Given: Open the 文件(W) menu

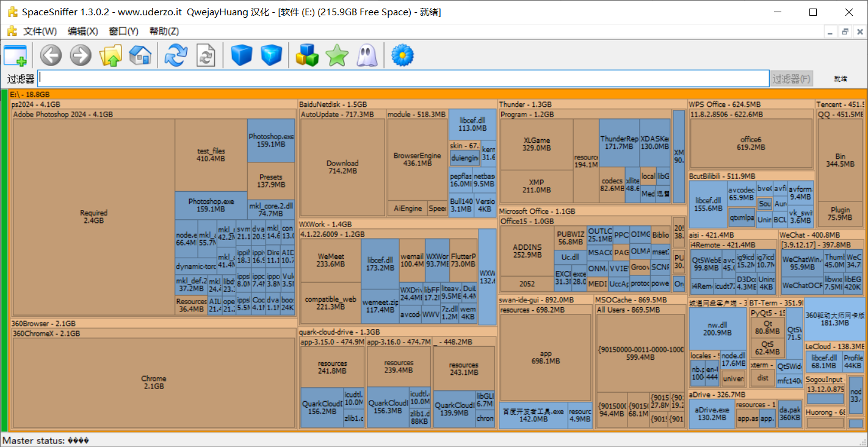Looking at the screenshot, I should [40, 31].
